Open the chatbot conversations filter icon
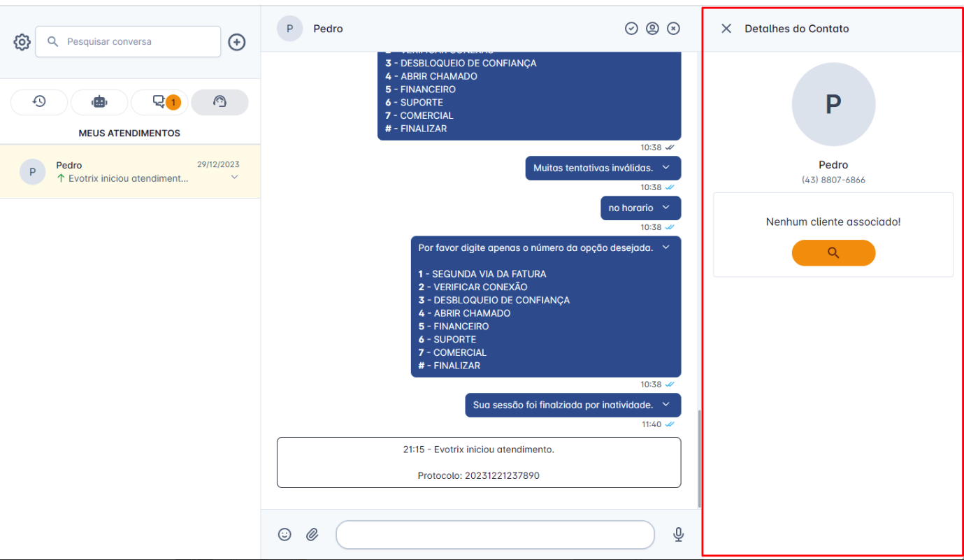Image resolution: width=964 pixels, height=560 pixels. [99, 102]
